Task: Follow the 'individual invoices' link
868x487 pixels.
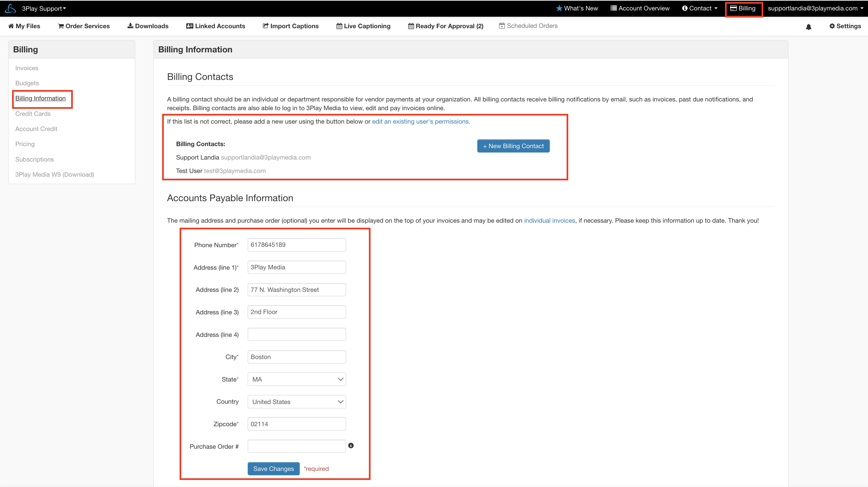Action: tap(549, 221)
